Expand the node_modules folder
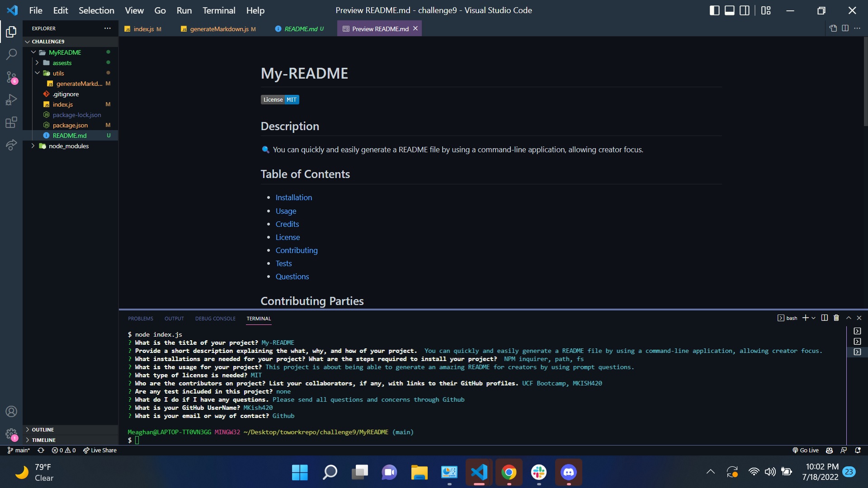This screenshot has width=868, height=488. 33,146
